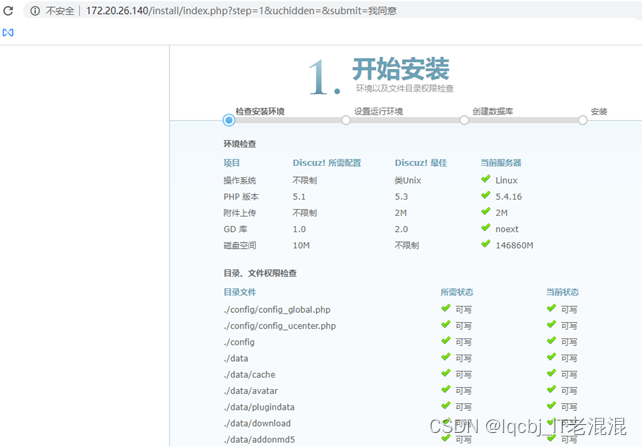
Task: Click the 当前状态 check for ./config/config_global.php
Action: tap(552, 308)
